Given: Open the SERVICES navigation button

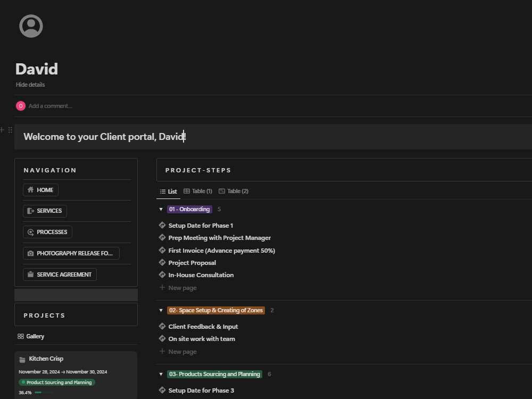Looking at the screenshot, I should pyautogui.click(x=45, y=211).
